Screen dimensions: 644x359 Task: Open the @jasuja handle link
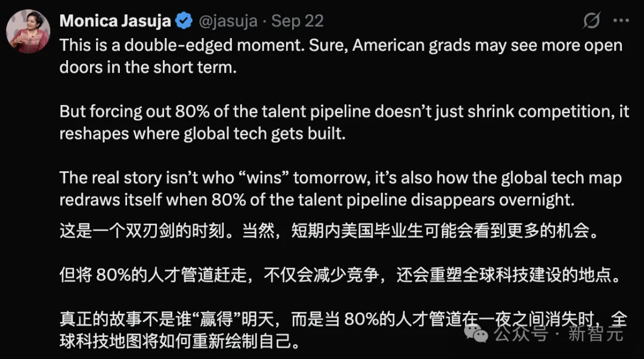pyautogui.click(x=228, y=21)
